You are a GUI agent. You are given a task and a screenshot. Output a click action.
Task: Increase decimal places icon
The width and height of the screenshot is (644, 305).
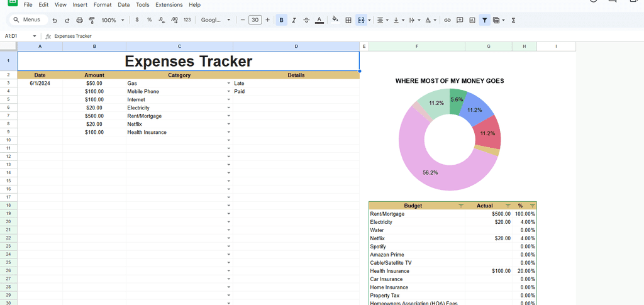[x=174, y=19]
